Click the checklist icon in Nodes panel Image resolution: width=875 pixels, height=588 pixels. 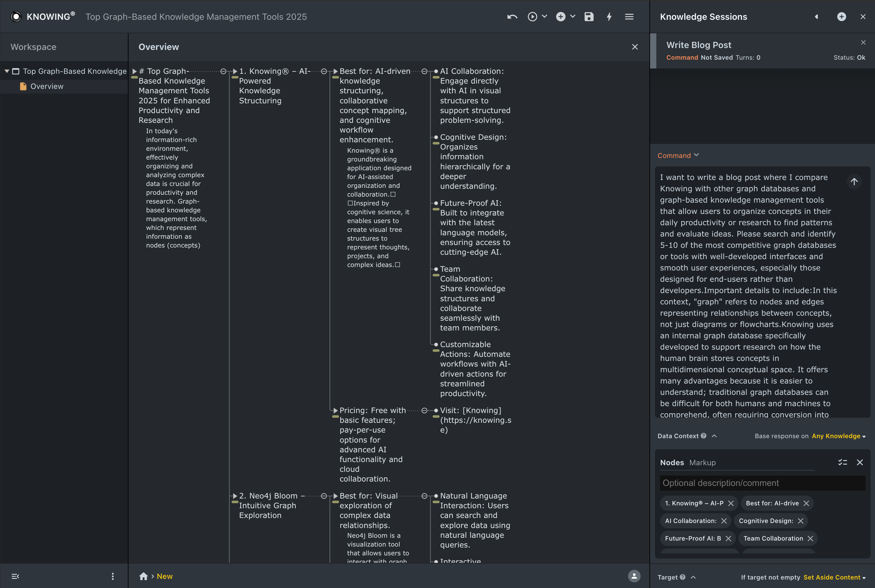[x=842, y=462]
